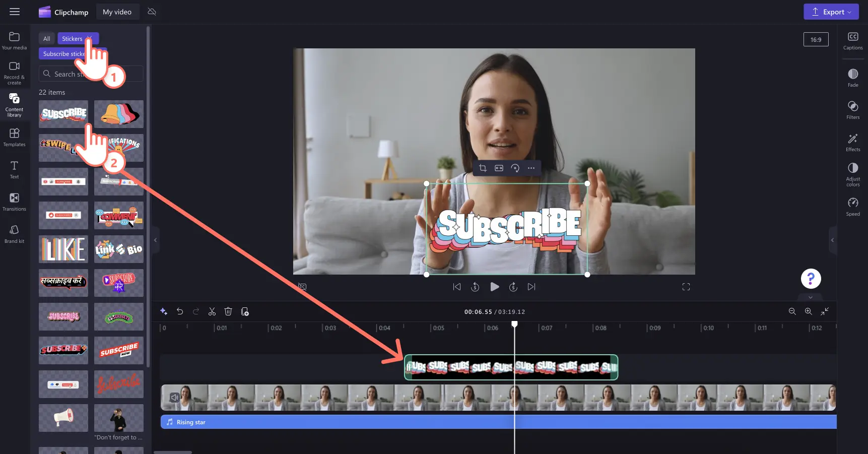Open the 16:9 aspect ratio selector
The height and width of the screenshot is (454, 868).
tap(816, 39)
